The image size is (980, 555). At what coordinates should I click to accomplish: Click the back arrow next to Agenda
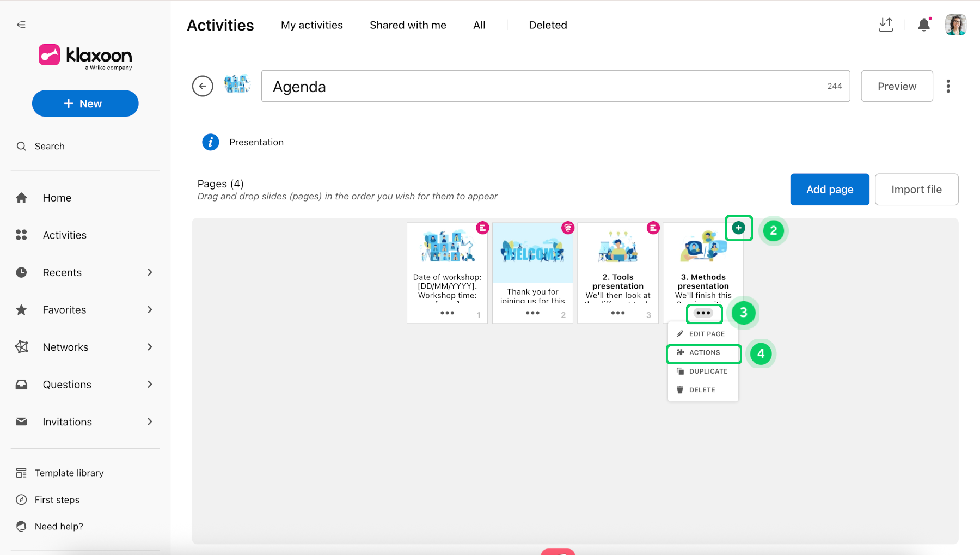203,86
